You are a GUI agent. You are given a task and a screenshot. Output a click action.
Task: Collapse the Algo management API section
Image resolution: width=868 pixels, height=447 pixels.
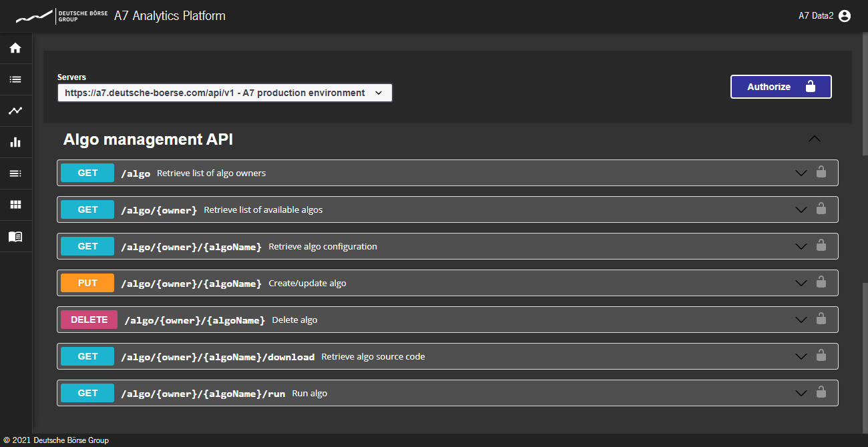click(814, 139)
